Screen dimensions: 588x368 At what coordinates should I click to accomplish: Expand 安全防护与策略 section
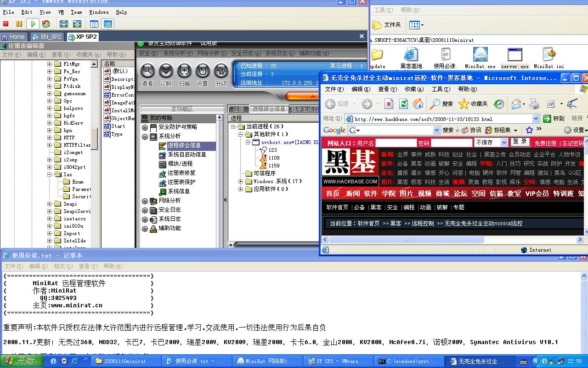click(145, 127)
